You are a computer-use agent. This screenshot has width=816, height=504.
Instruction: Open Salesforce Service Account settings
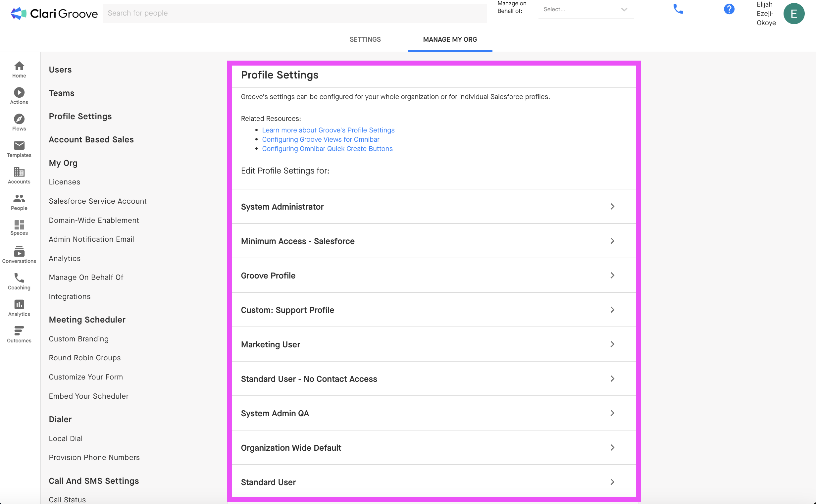(98, 201)
